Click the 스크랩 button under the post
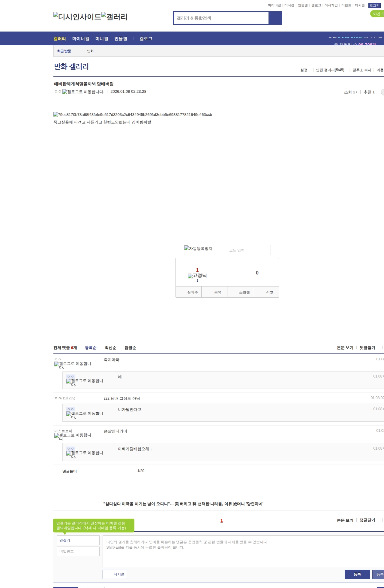This screenshot has height=588, width=384. point(244,292)
